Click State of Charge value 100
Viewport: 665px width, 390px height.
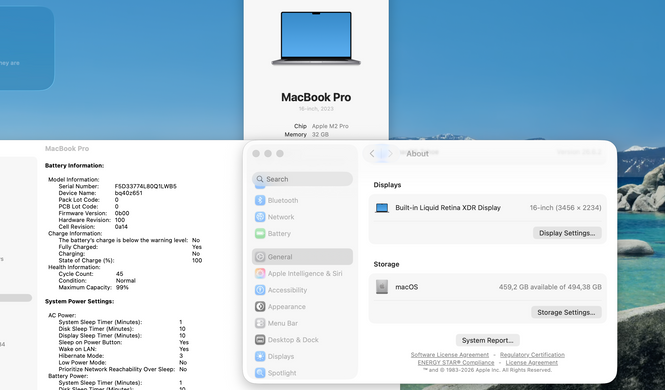pos(197,260)
